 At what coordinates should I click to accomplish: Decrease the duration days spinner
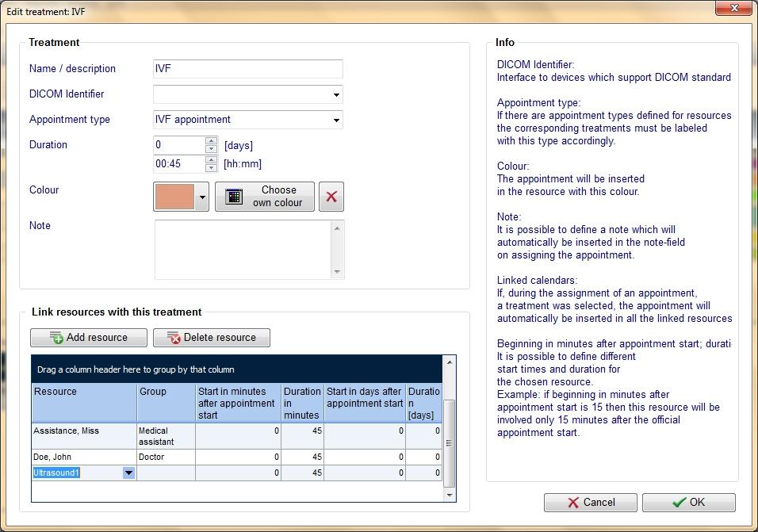tap(211, 149)
